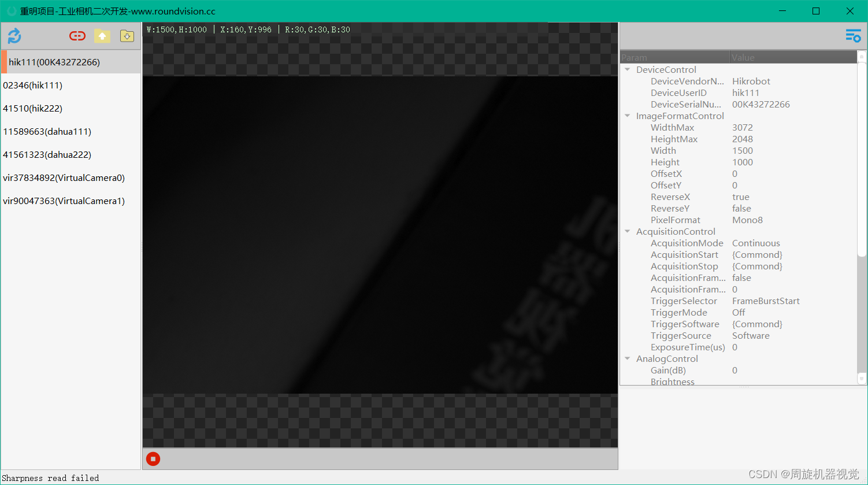Image resolution: width=868 pixels, height=485 pixels.
Task: Click the red stop acquisition button
Action: (x=153, y=458)
